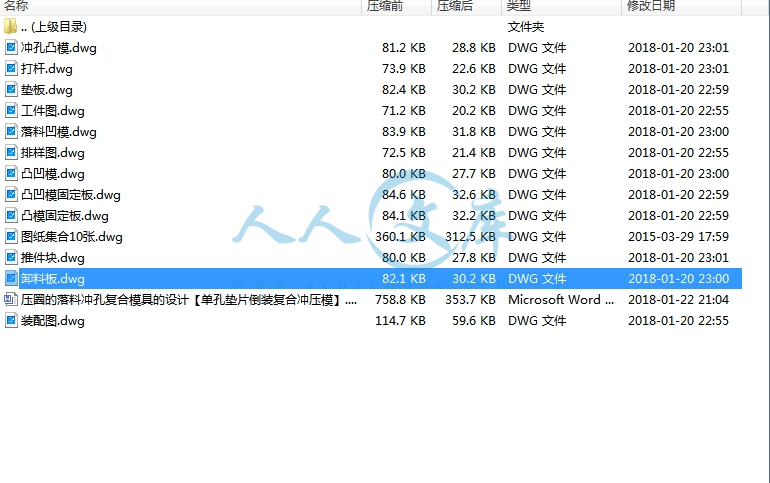Click the 71.2 KB size of 工件图.dwg
The image size is (770, 483).
coord(404,110)
